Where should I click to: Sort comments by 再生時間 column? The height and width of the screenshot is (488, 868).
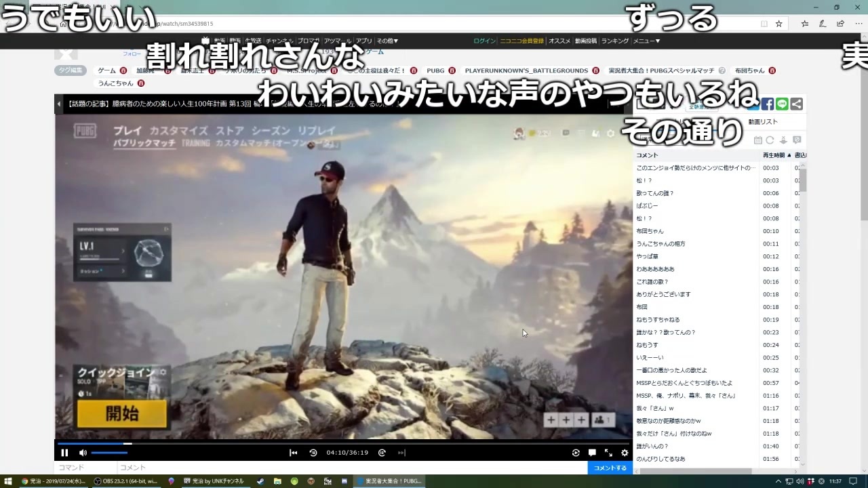point(776,155)
